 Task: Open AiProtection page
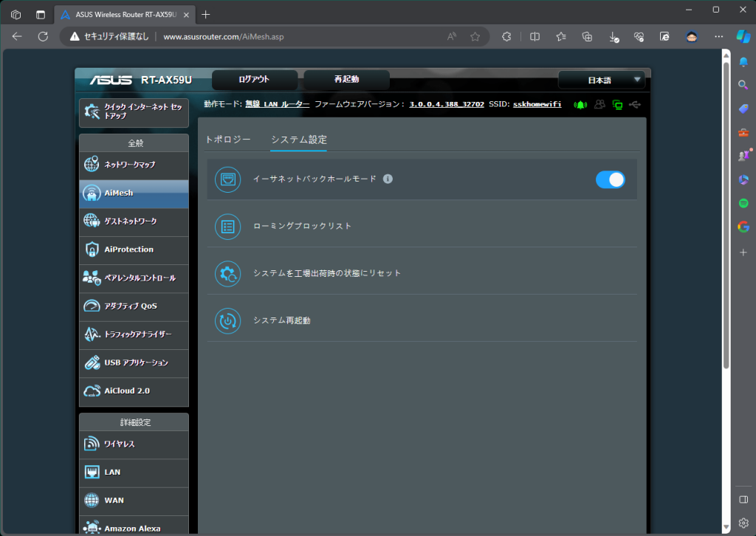click(x=134, y=250)
